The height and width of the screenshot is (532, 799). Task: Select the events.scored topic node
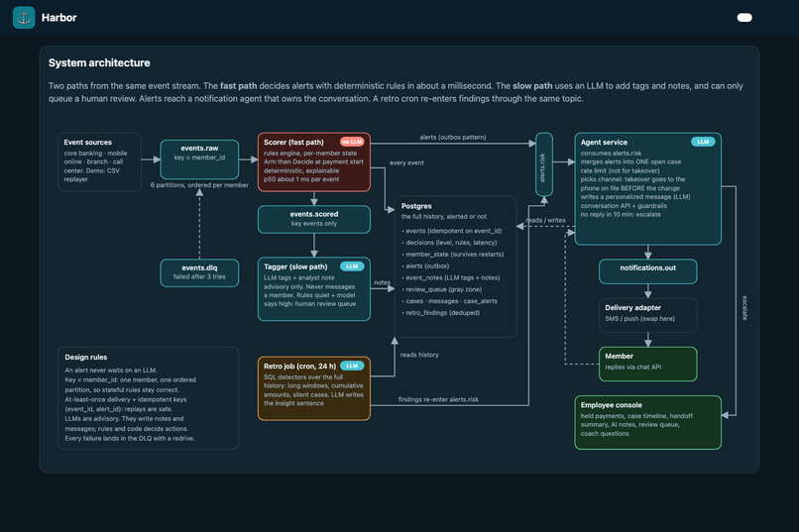click(314, 219)
